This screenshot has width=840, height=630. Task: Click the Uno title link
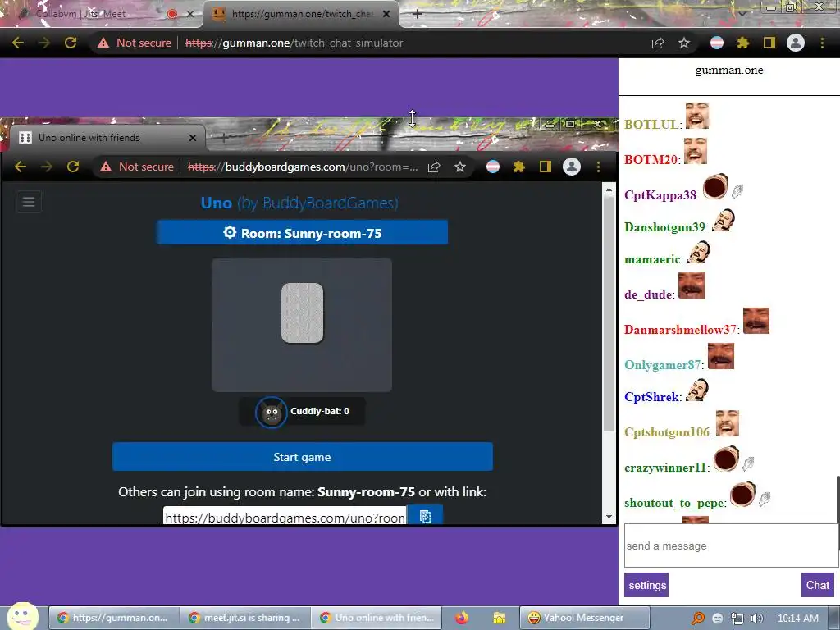(217, 203)
